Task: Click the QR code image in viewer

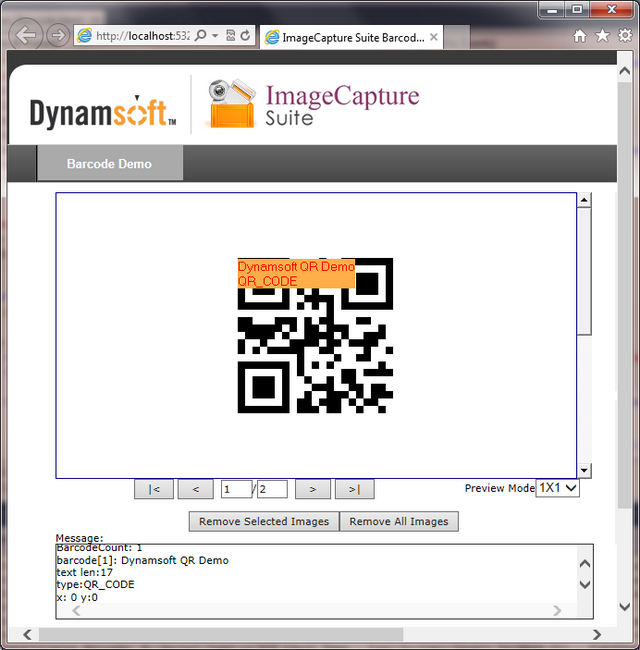Action: click(x=315, y=335)
